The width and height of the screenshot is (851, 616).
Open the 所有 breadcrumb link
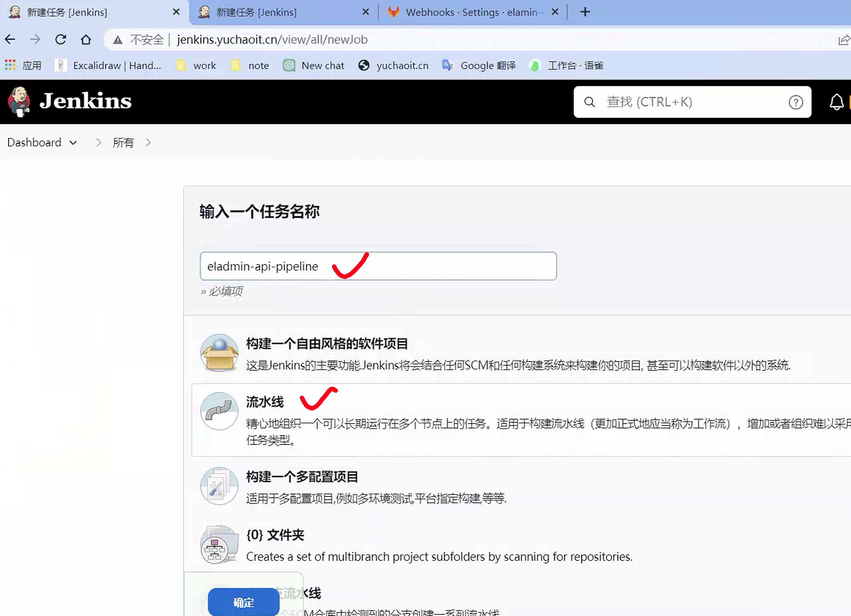[x=123, y=143]
